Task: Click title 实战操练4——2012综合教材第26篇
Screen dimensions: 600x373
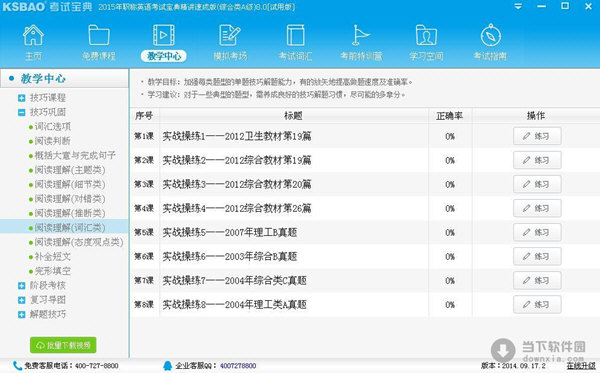Action: (237, 208)
